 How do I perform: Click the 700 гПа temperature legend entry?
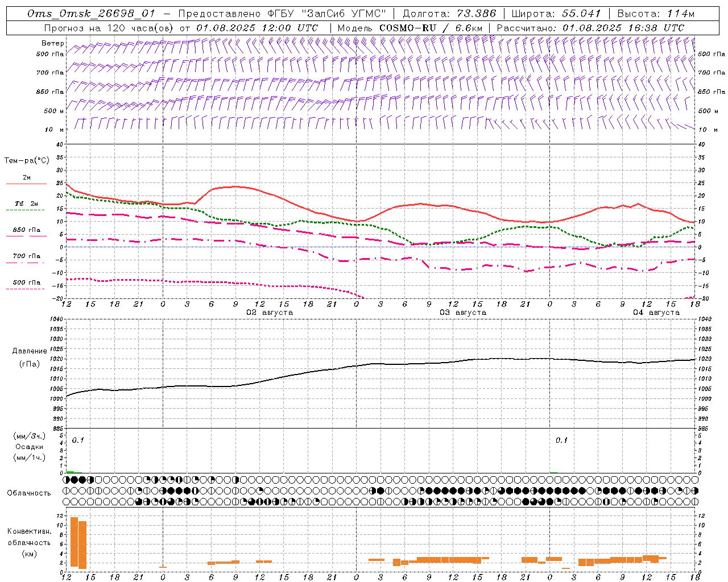26,256
